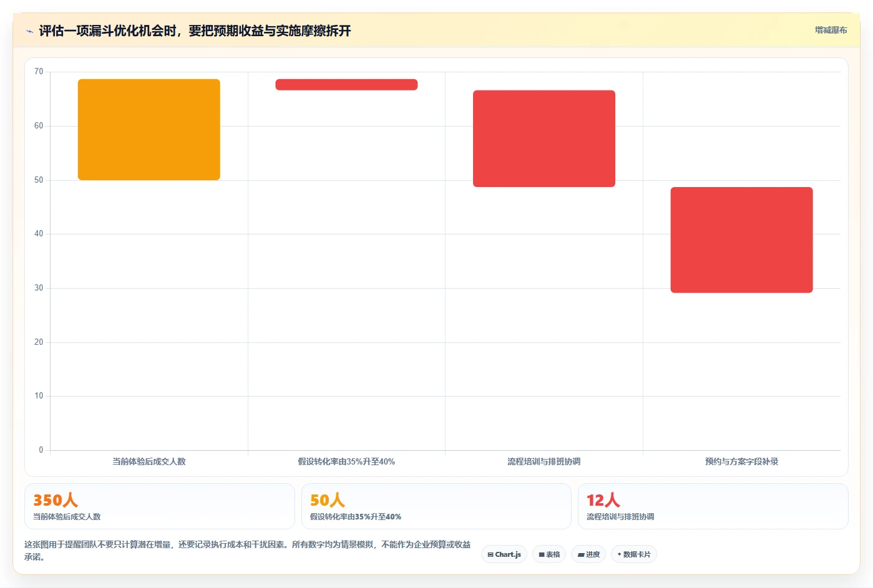The height and width of the screenshot is (588, 873).
Task: Open the 12人 data card
Action: pos(713,506)
